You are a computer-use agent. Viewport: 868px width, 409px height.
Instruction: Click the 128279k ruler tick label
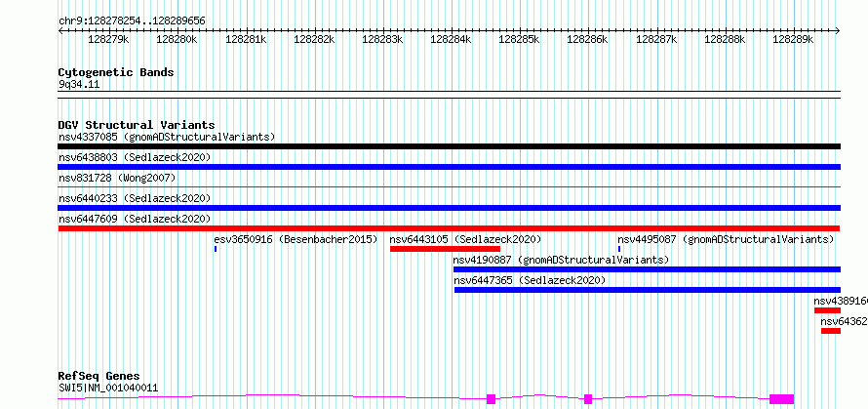pyautogui.click(x=108, y=39)
